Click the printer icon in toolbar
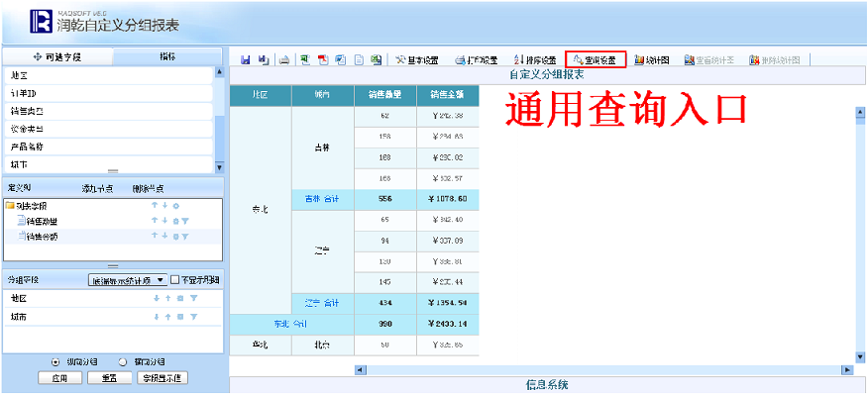868x394 pixels. tap(284, 60)
